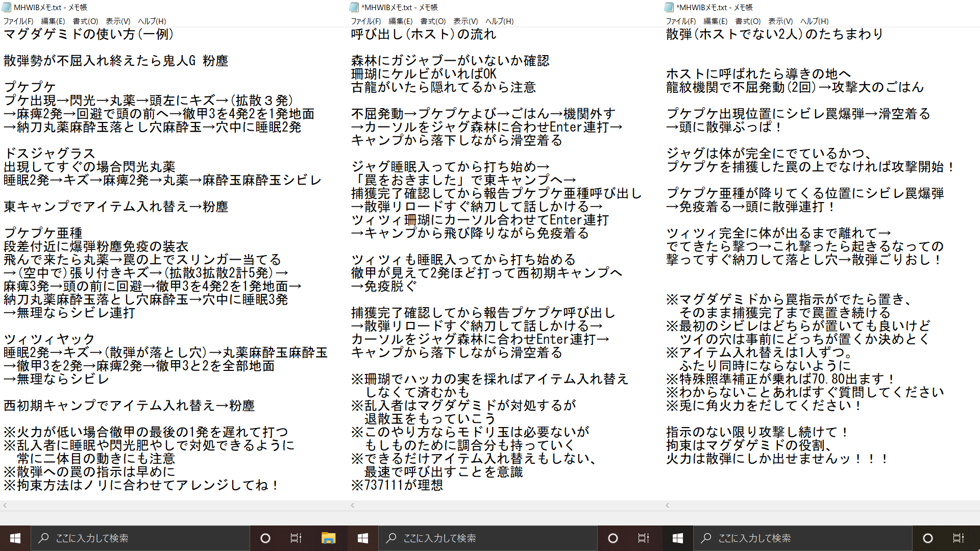The height and width of the screenshot is (551, 980).
Task: Open the Windows Start menu below the left window
Action: pos(15,538)
